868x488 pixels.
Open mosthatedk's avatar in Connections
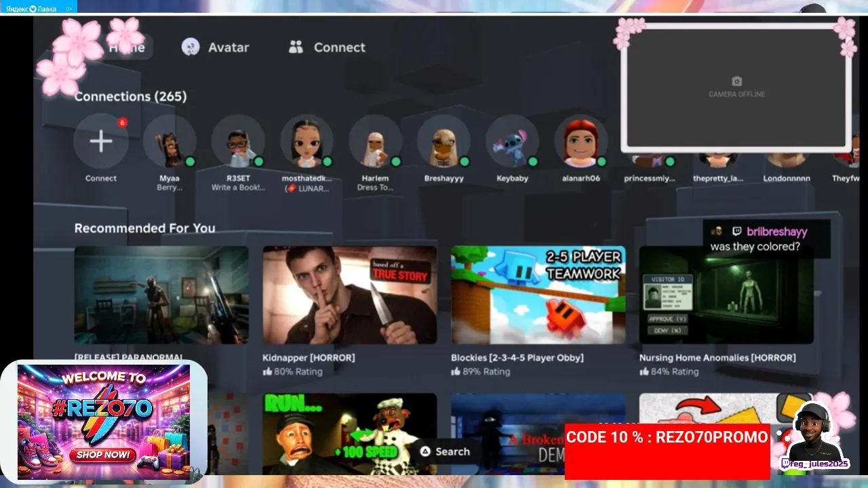pos(307,141)
